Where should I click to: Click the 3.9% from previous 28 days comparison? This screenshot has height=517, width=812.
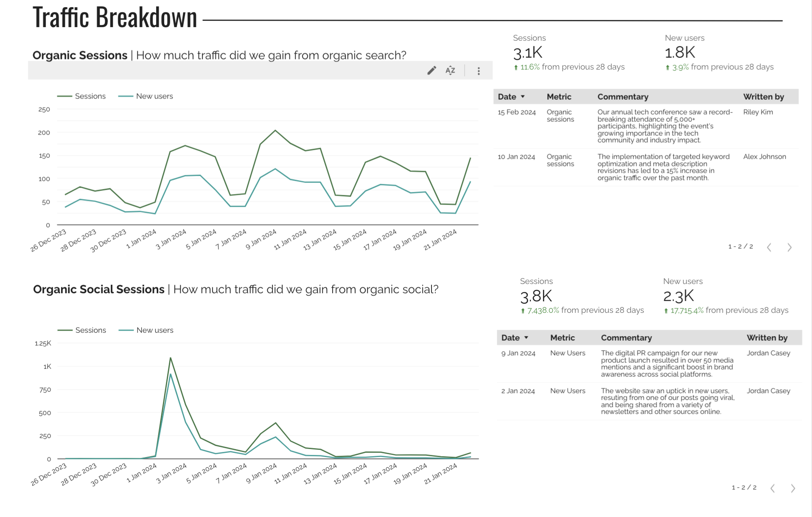tap(719, 67)
